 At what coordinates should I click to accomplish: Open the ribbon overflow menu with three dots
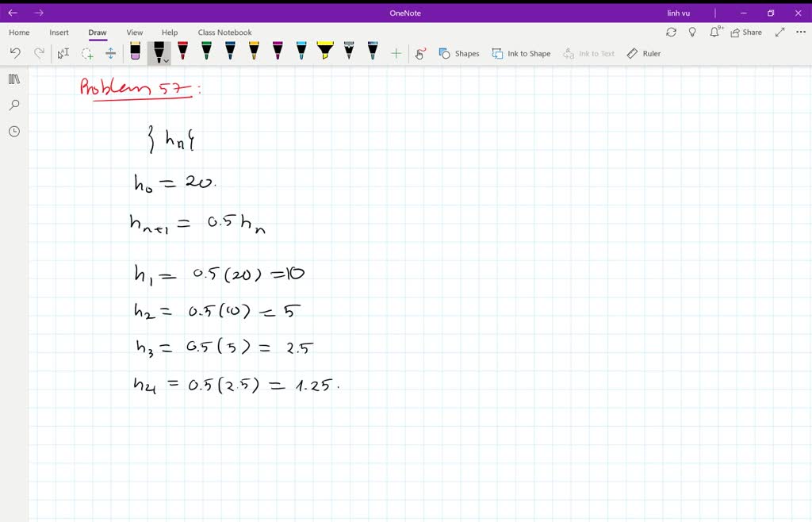(799, 31)
